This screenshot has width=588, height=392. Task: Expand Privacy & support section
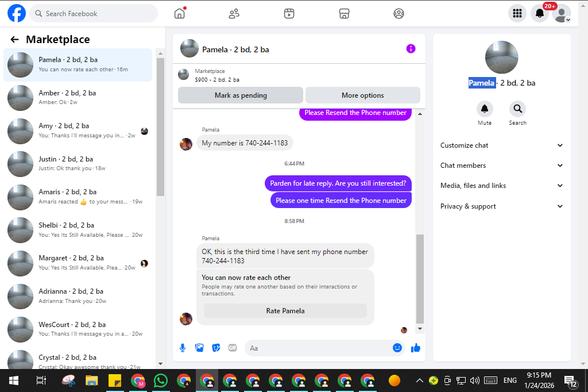[501, 206]
